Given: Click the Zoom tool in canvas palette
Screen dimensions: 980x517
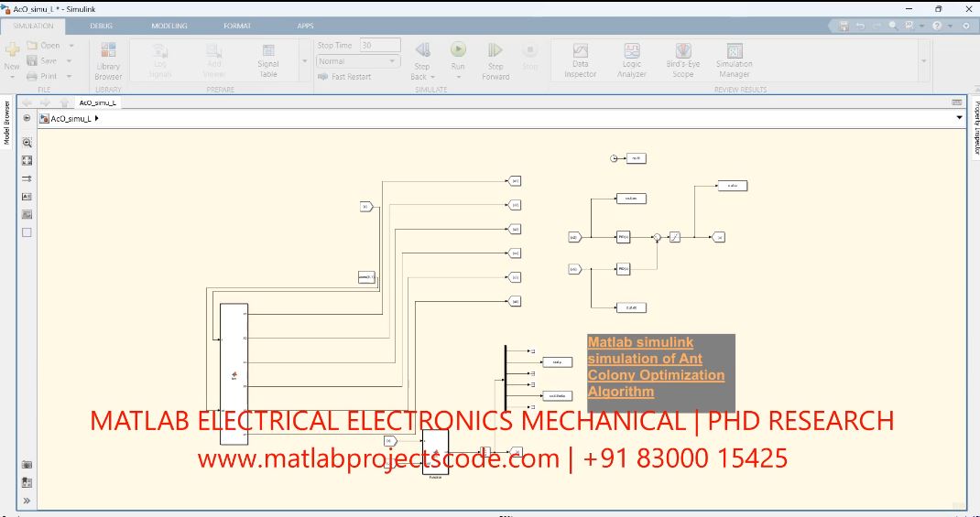Looking at the screenshot, I should point(27,142).
